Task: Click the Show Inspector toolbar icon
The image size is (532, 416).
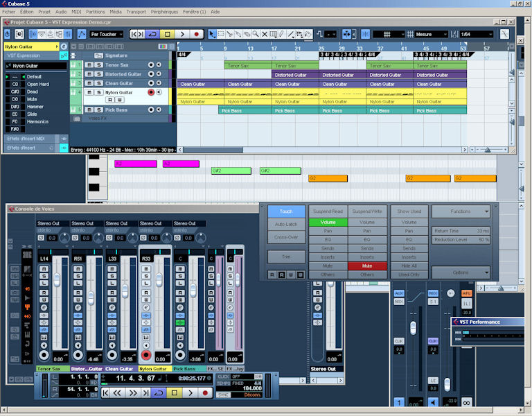Action: [x=33, y=34]
